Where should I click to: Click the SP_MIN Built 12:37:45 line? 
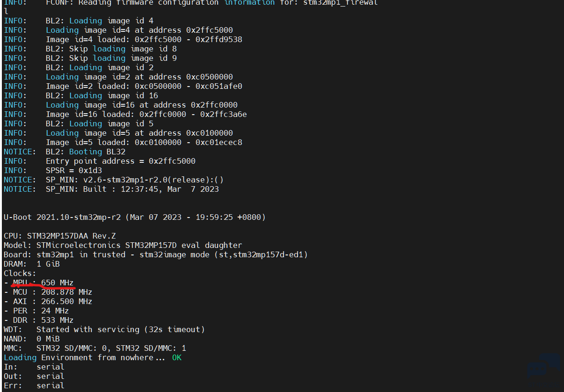[x=111, y=189]
